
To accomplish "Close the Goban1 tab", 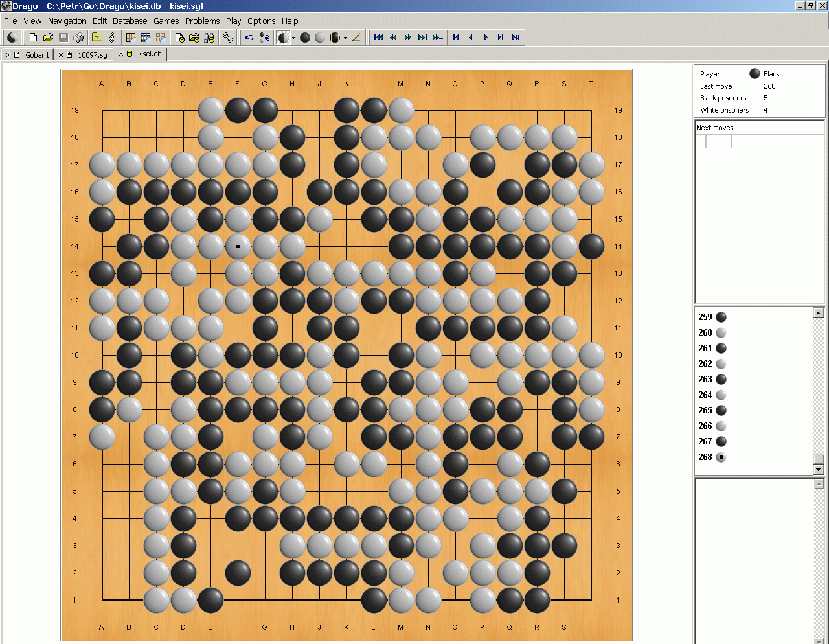I will point(8,55).
